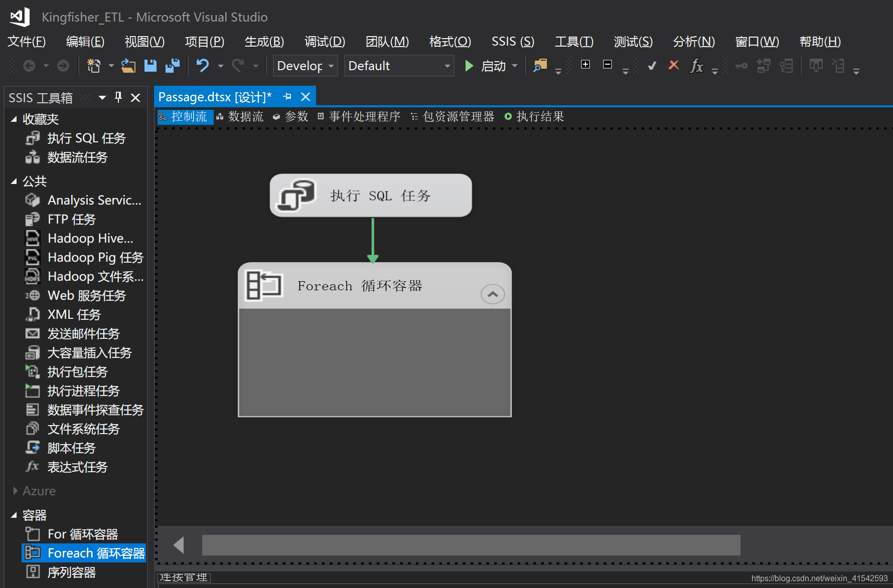This screenshot has width=893, height=588.
Task: Open the 项目(P) menu
Action: point(205,42)
